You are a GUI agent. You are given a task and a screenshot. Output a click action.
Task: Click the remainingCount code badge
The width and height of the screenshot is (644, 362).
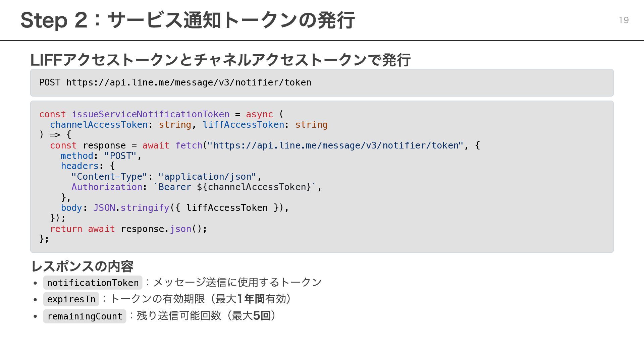click(x=85, y=316)
